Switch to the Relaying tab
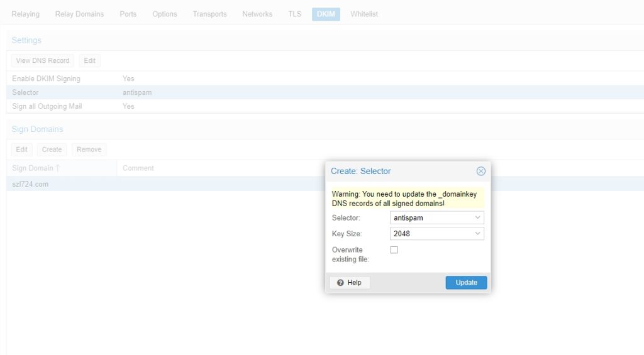 point(25,14)
